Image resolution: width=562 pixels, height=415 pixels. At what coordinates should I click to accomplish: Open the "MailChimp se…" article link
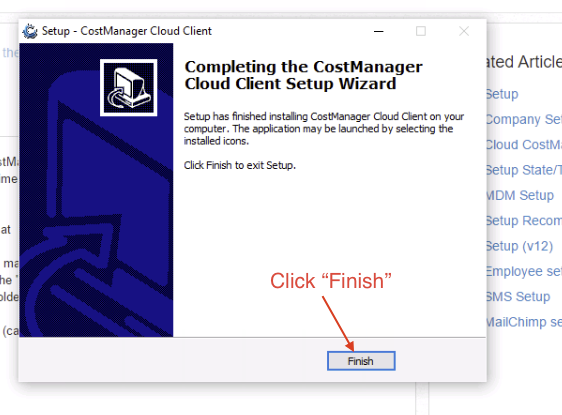point(524,322)
